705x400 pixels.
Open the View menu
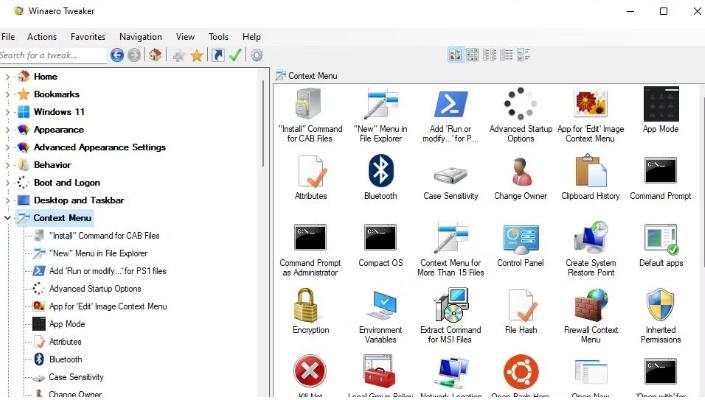(x=185, y=37)
